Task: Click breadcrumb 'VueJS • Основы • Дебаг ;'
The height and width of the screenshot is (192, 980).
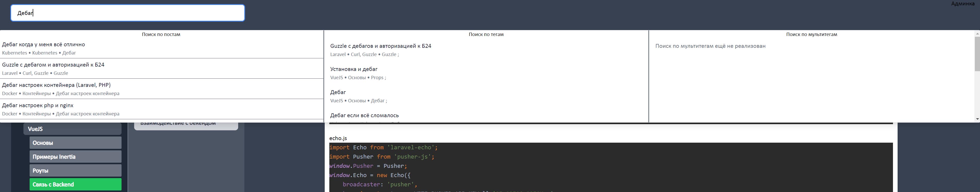Action: tap(359, 101)
